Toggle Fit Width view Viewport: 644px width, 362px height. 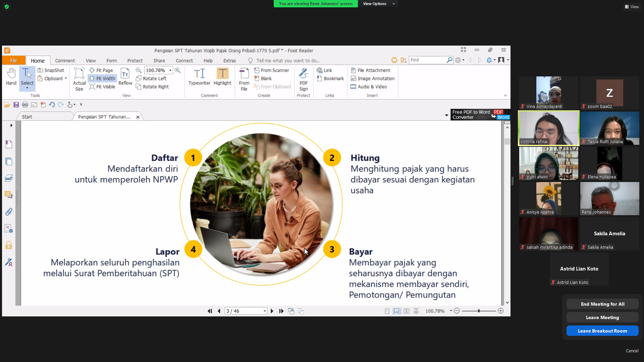[x=102, y=78]
